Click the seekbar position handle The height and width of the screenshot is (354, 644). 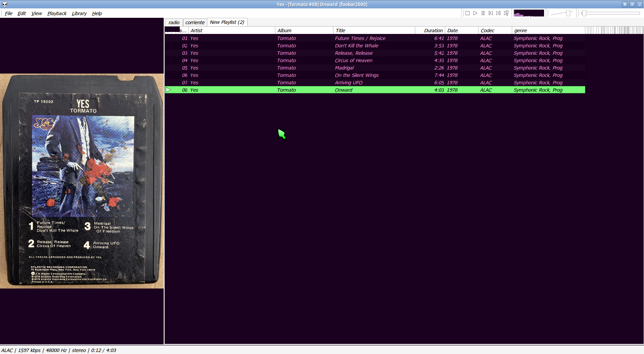tap(584, 13)
